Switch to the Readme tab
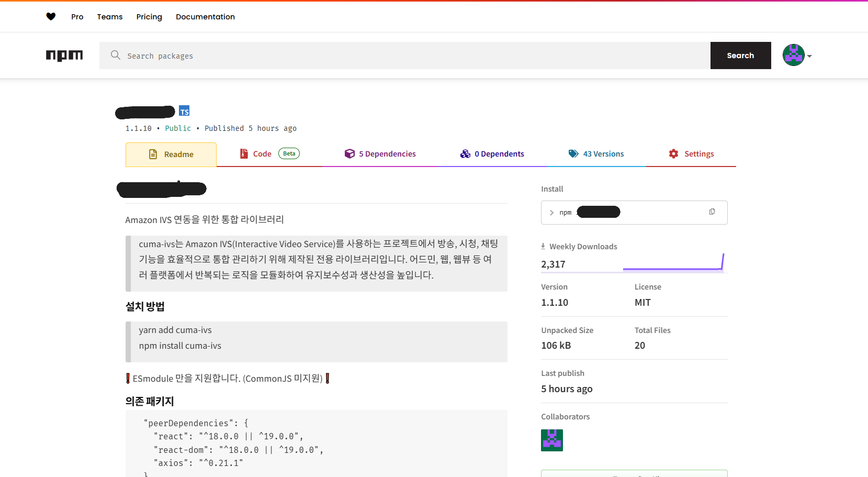The image size is (868, 477). [171, 154]
